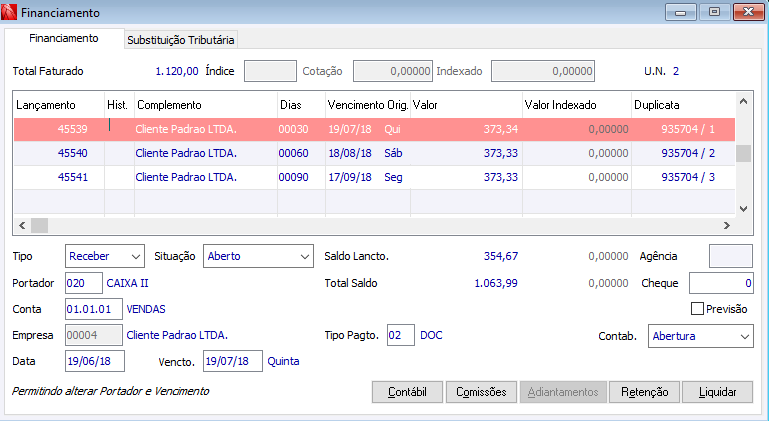Click the grid's scroll down arrow
This screenshot has height=421, width=769.
(743, 209)
